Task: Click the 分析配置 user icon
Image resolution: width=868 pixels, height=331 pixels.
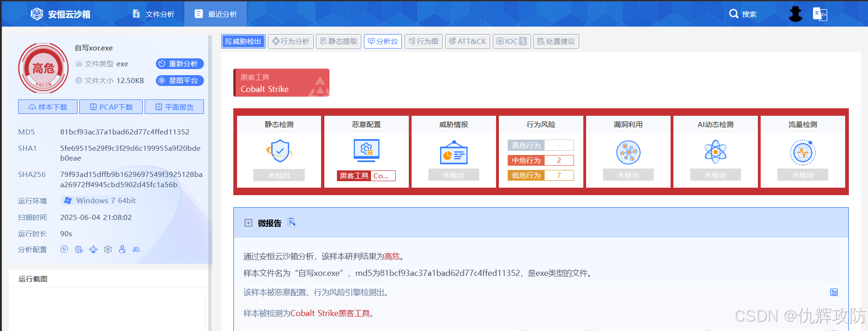Action: (x=122, y=249)
